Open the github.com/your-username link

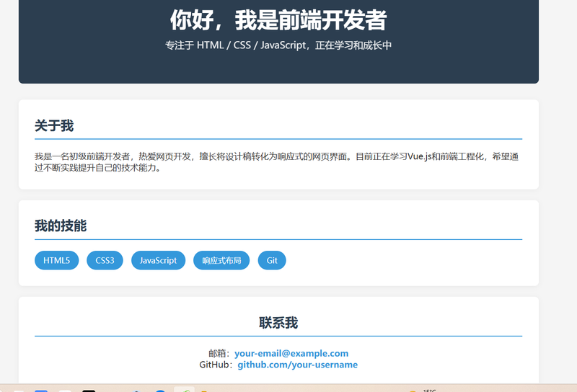click(x=297, y=365)
